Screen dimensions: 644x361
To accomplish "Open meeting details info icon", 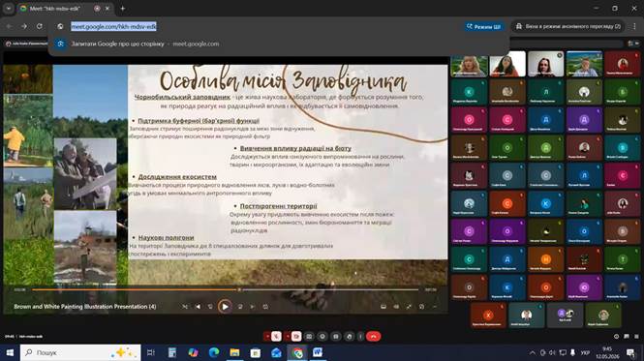I will point(616,337).
